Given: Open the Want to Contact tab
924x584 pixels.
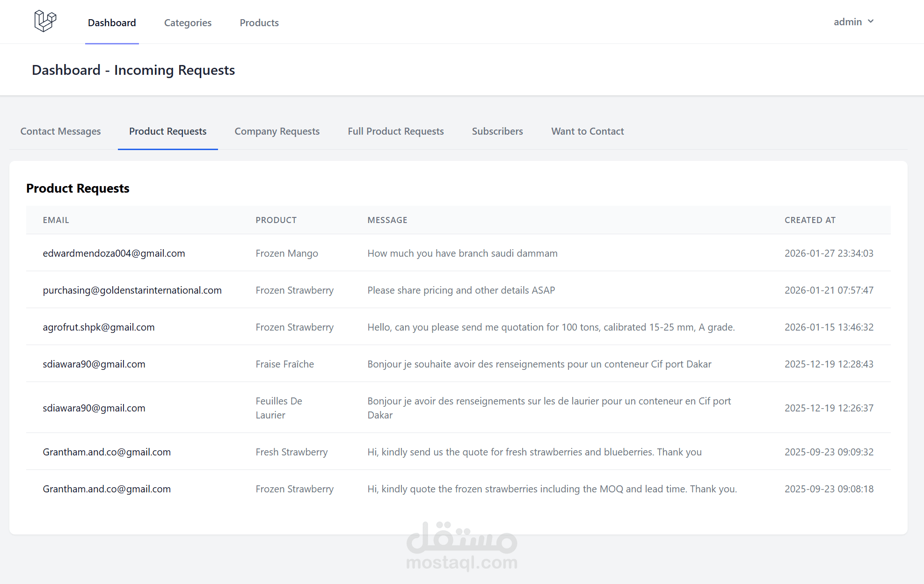Looking at the screenshot, I should pos(587,131).
